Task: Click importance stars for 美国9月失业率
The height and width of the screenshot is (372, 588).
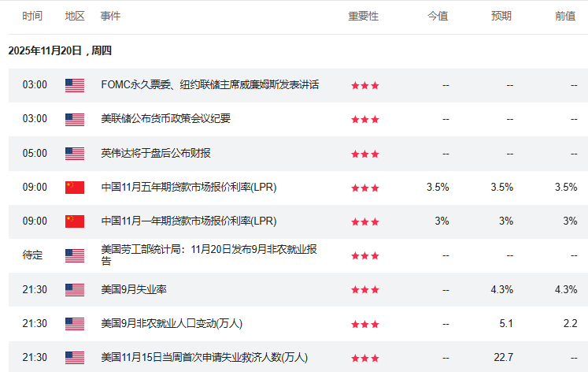Action: pos(365,289)
